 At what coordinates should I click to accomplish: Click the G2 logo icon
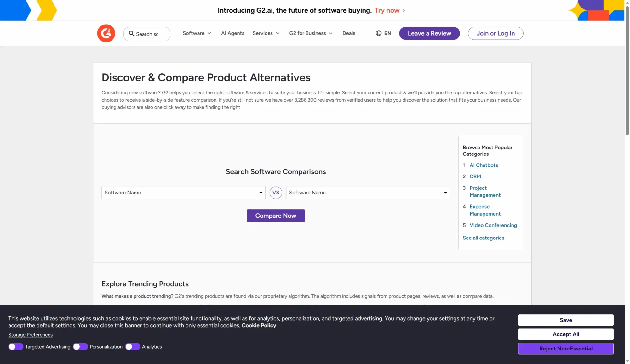(x=106, y=33)
